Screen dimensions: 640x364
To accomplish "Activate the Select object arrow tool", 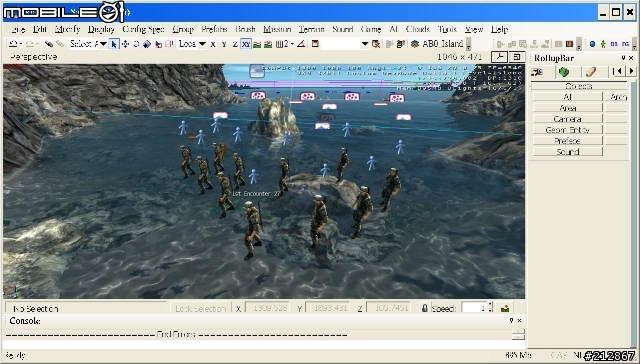I will [x=114, y=44].
